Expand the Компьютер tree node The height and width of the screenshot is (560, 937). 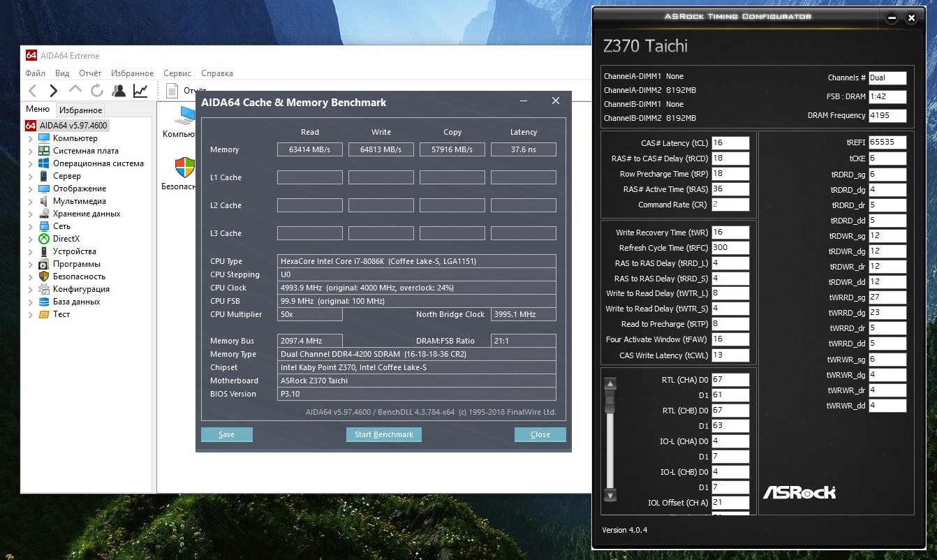[x=31, y=138]
